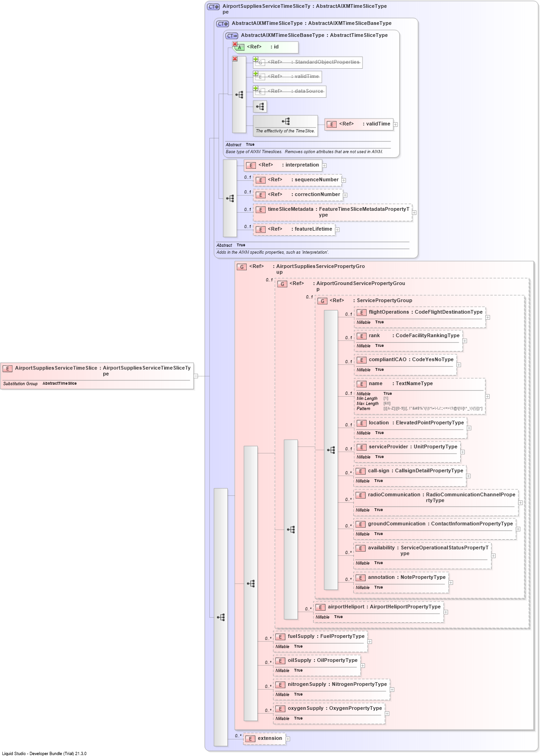Viewport: 540px width, 756px height.
Task: Click the sequence compositor icon left of interpretation group
Action: (230, 198)
